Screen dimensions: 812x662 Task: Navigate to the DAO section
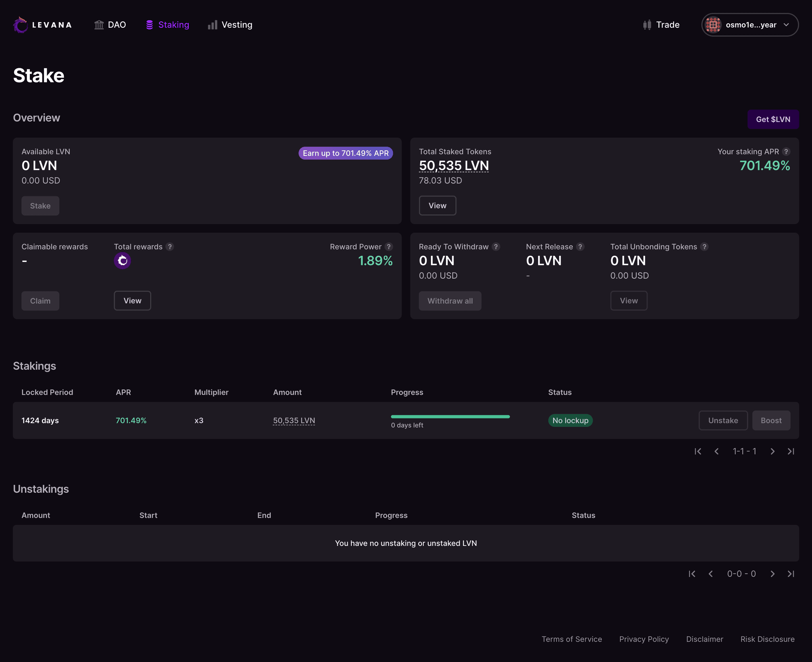[x=116, y=24]
